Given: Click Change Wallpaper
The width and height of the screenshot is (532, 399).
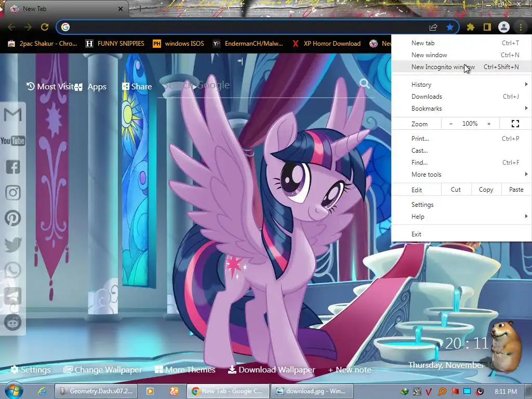Looking at the screenshot, I should coord(103,369).
